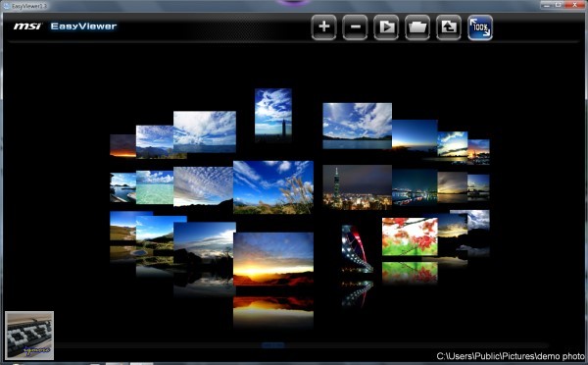Viewport: 588px width, 365px height.
Task: Click the EasyViewer title logo text
Action: [83, 26]
